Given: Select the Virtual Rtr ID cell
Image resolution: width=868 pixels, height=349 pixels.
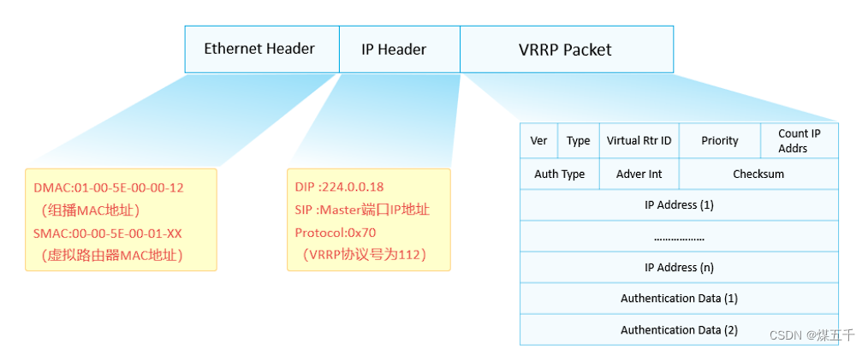Looking at the screenshot, I should 639,140.
